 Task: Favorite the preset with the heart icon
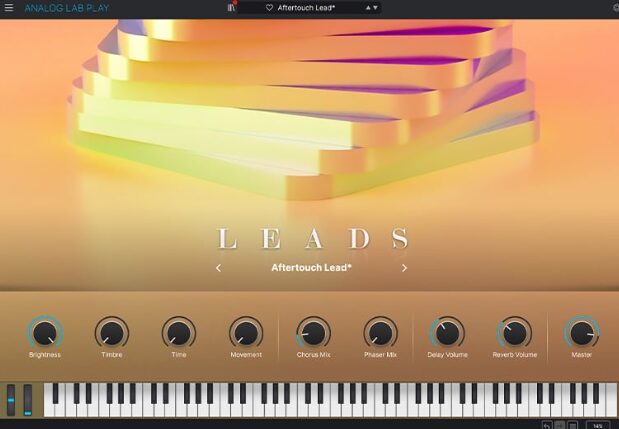[269, 8]
